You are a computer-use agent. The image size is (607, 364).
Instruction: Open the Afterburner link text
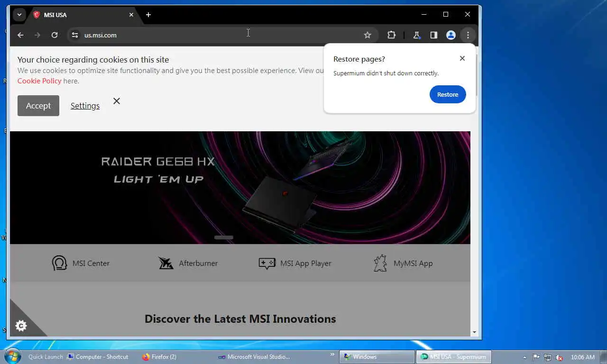pyautogui.click(x=198, y=264)
